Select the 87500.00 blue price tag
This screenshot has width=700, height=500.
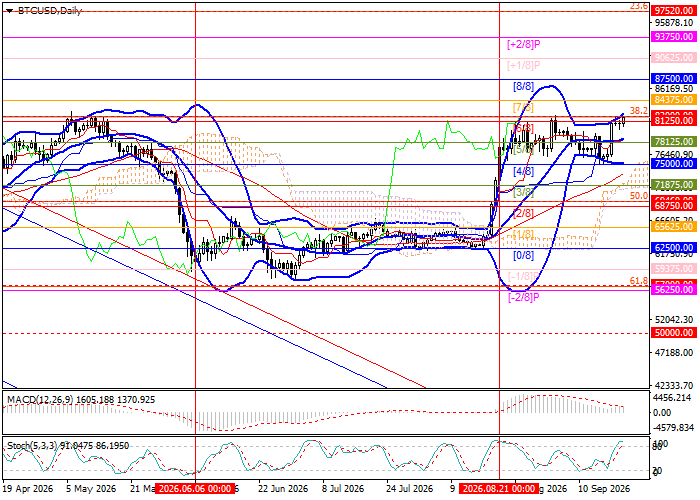pyautogui.click(x=674, y=79)
